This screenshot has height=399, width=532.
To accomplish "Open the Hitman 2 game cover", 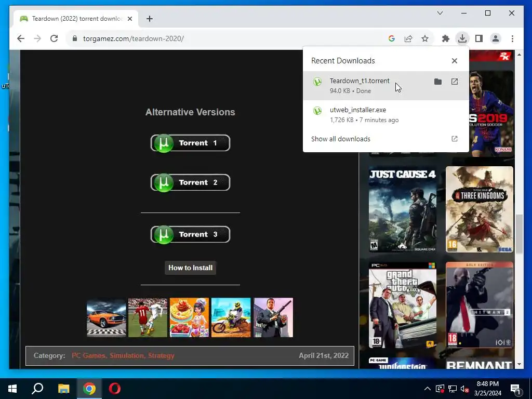I will click(480, 305).
